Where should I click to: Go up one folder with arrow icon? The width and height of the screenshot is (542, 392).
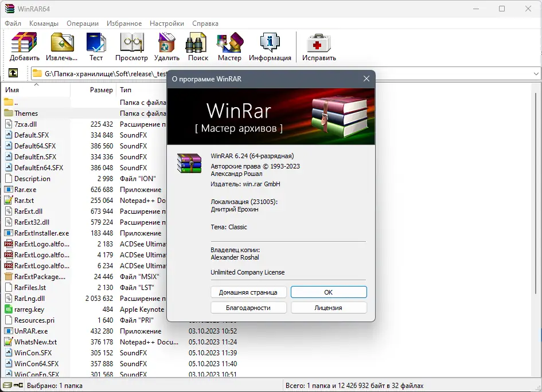(13, 73)
